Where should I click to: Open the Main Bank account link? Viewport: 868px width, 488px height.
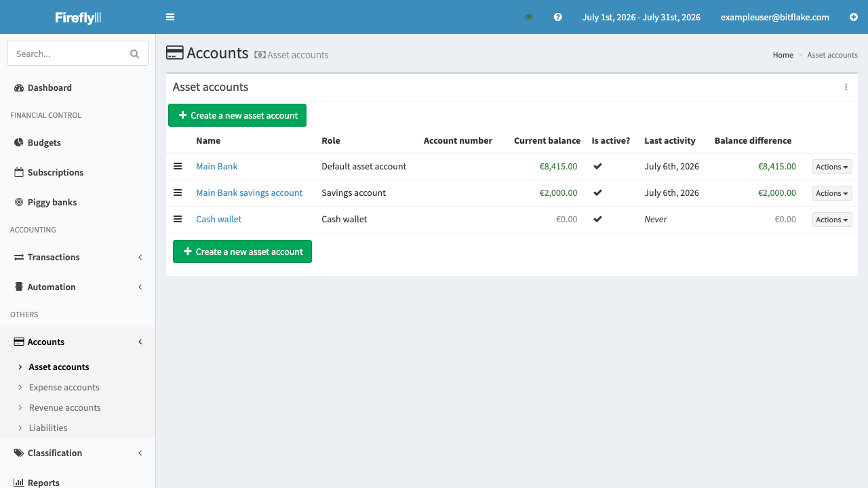[x=217, y=166]
